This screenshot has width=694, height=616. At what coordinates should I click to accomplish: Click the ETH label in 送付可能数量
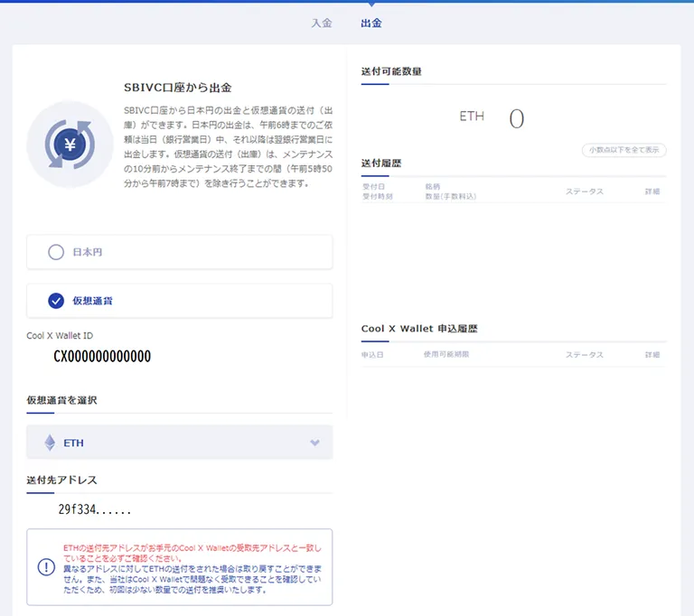click(472, 117)
